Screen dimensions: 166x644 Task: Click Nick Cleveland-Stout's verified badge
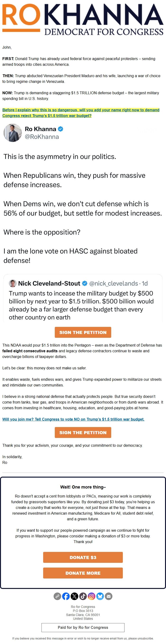(85, 283)
